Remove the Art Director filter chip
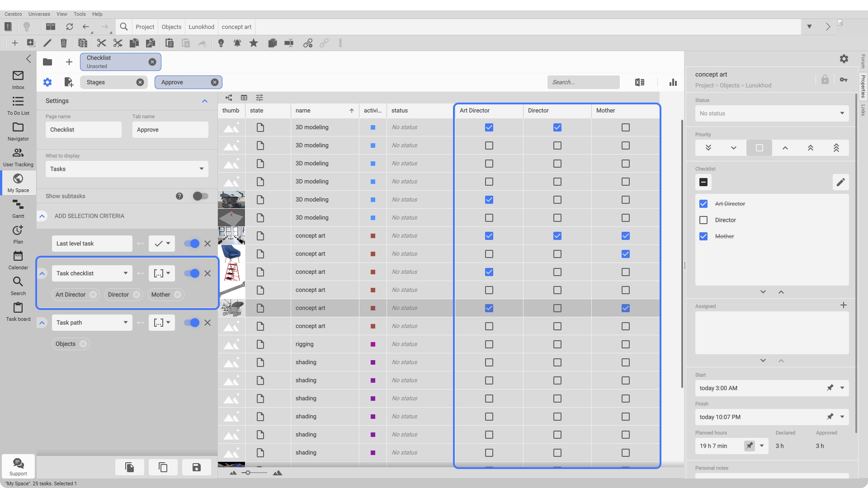 coord(93,295)
